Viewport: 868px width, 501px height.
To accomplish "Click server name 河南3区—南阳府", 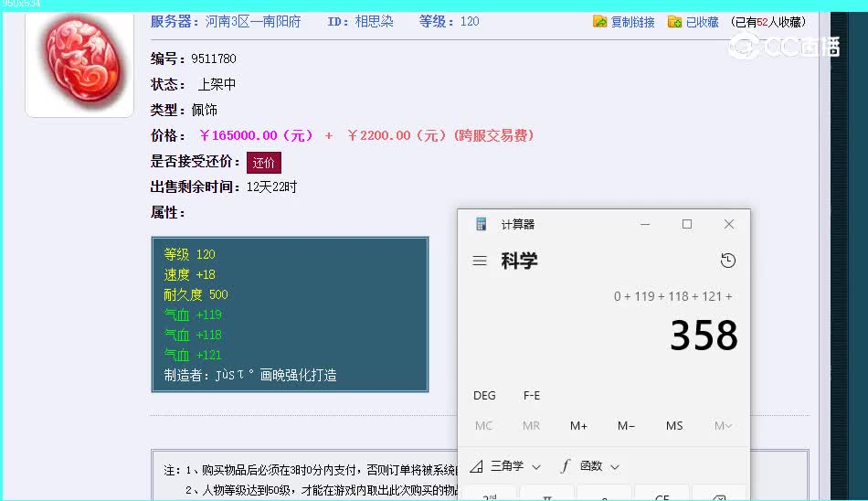I will (x=253, y=22).
